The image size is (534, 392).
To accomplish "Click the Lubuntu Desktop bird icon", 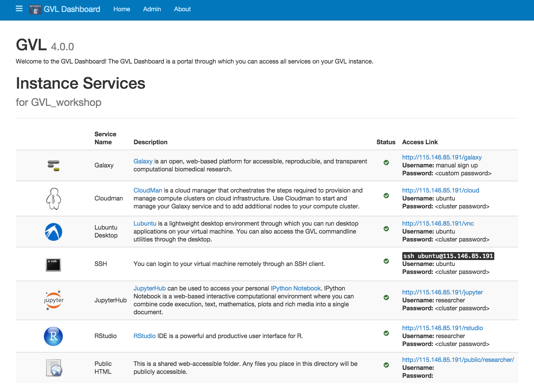I will (x=54, y=232).
